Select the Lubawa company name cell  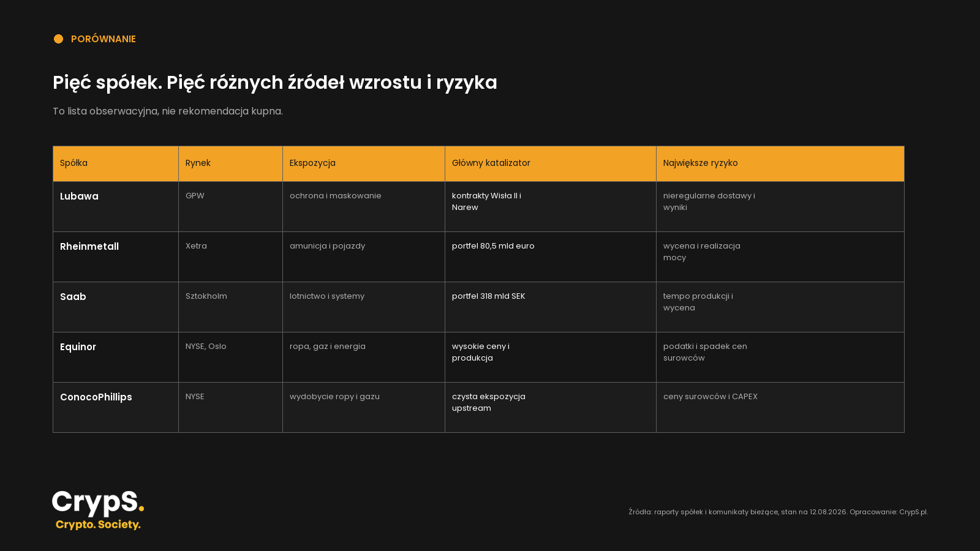(x=116, y=207)
